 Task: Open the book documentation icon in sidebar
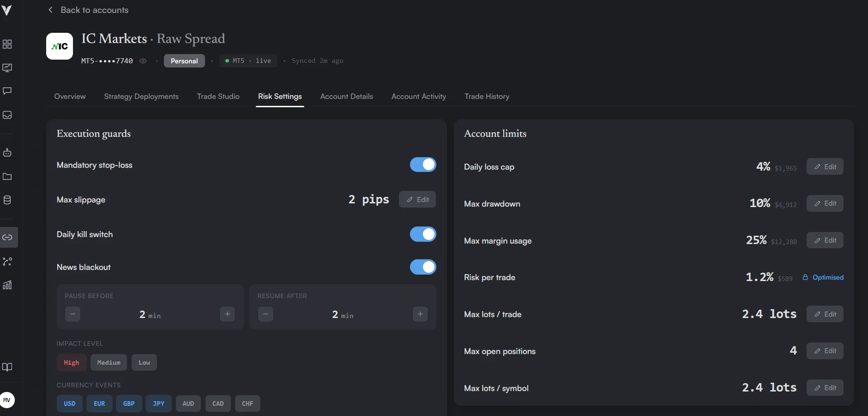[7, 367]
